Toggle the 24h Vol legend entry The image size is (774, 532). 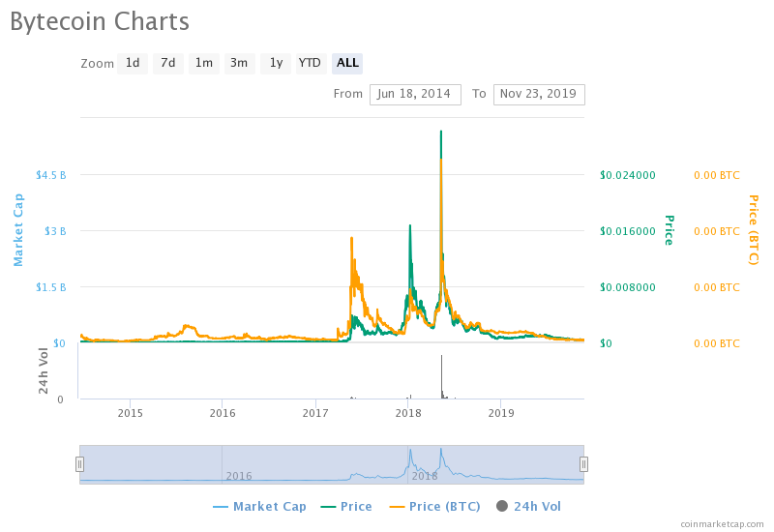pyautogui.click(x=528, y=506)
